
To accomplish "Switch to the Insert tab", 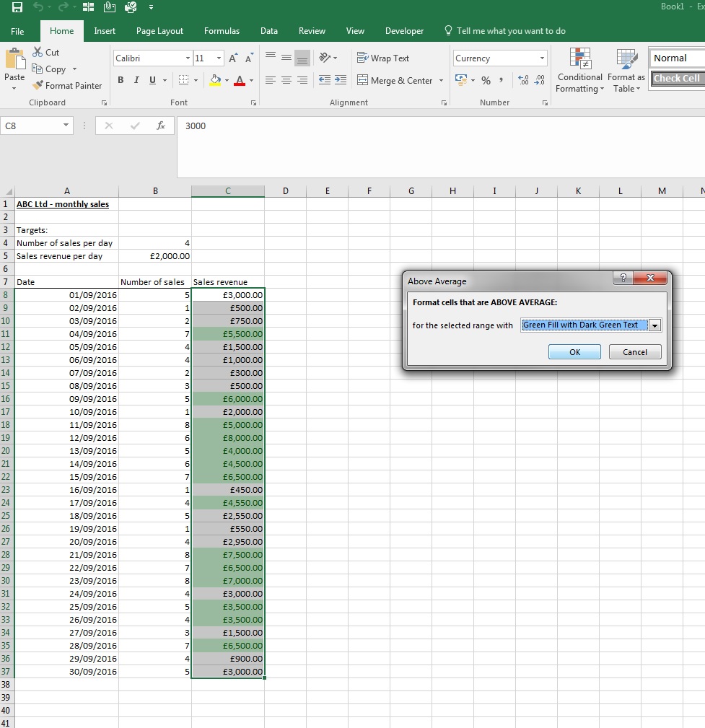I will tap(105, 31).
